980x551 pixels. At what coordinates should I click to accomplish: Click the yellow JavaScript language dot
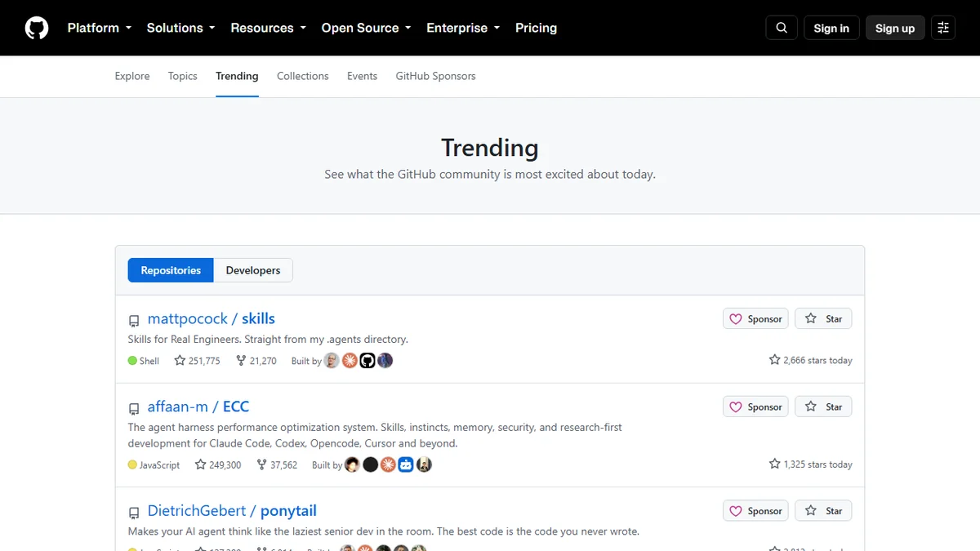coord(132,464)
